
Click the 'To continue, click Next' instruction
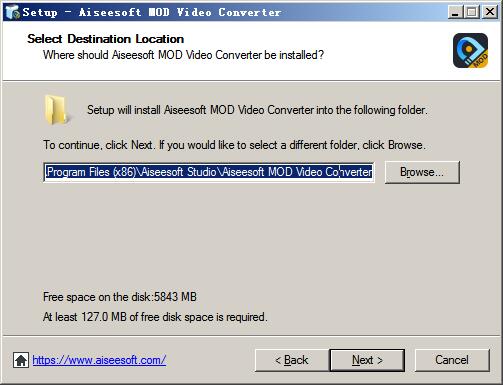tap(234, 145)
